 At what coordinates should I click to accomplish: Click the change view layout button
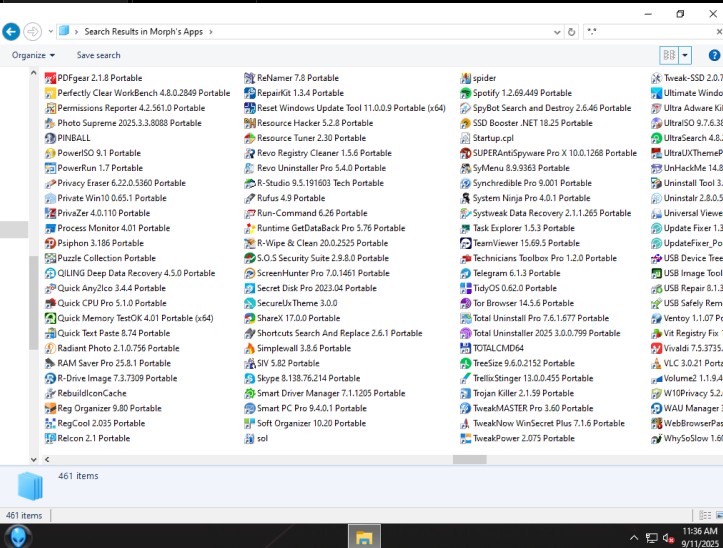[670, 55]
